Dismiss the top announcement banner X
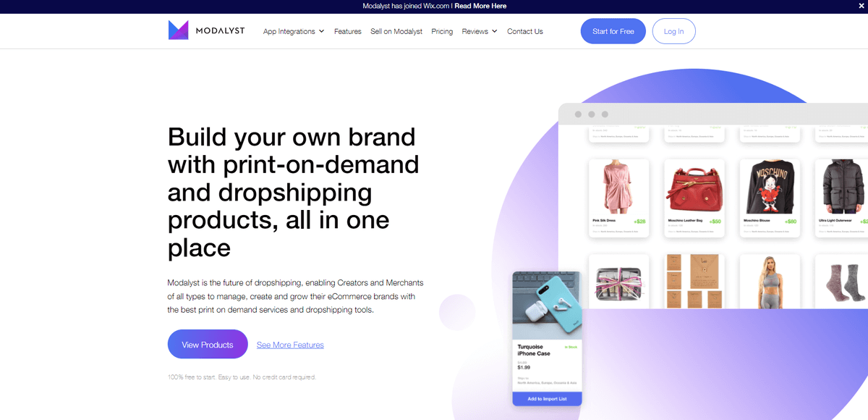 (x=861, y=6)
